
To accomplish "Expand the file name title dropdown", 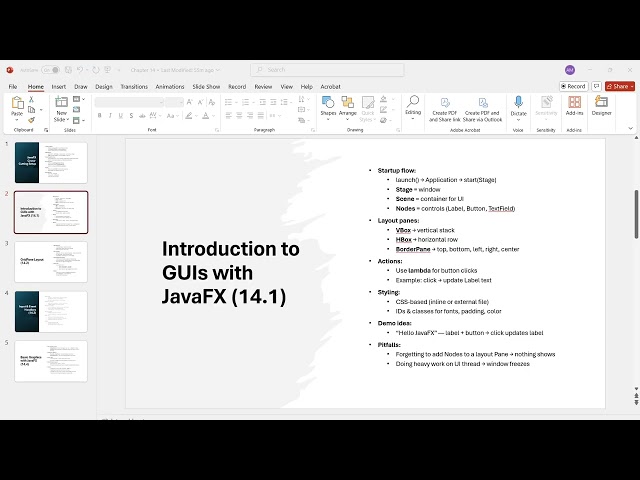I will (x=218, y=70).
